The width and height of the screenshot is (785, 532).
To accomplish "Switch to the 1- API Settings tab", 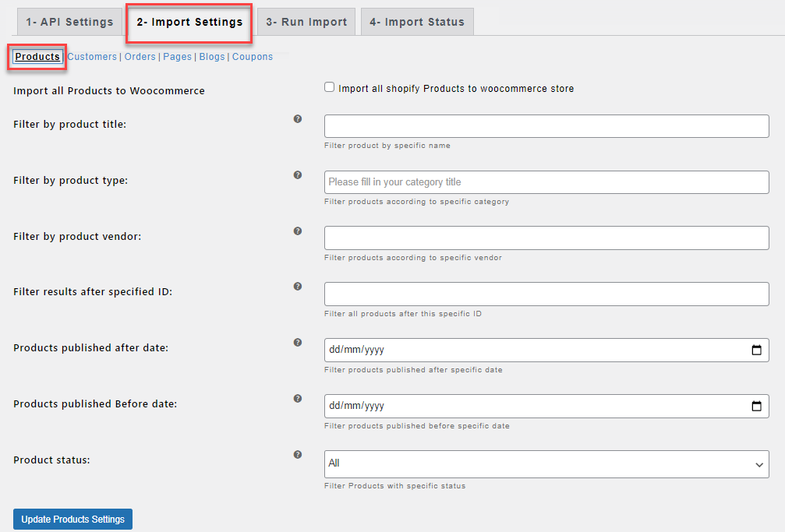I will [69, 22].
